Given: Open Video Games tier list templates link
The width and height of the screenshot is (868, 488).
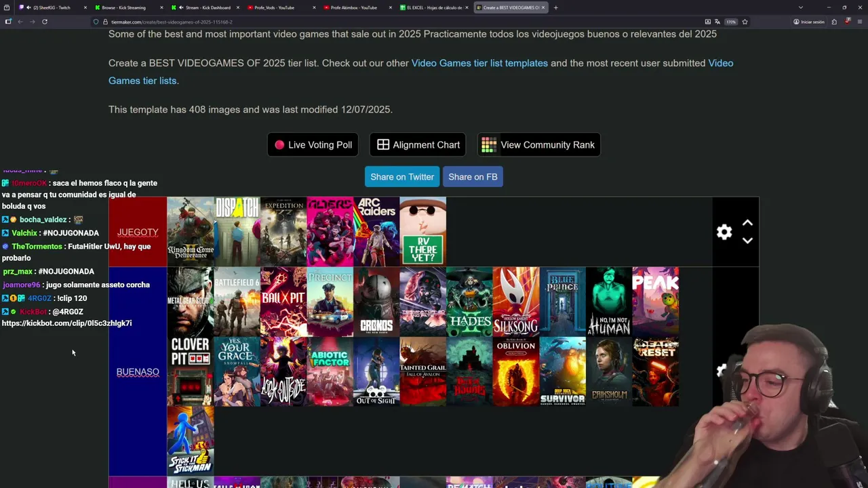Looking at the screenshot, I should (x=479, y=63).
